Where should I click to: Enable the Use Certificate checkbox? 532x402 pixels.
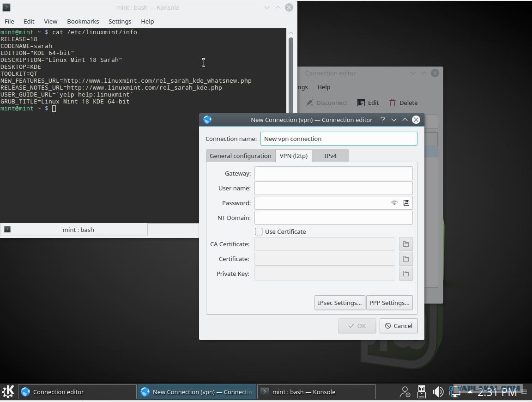pos(259,231)
